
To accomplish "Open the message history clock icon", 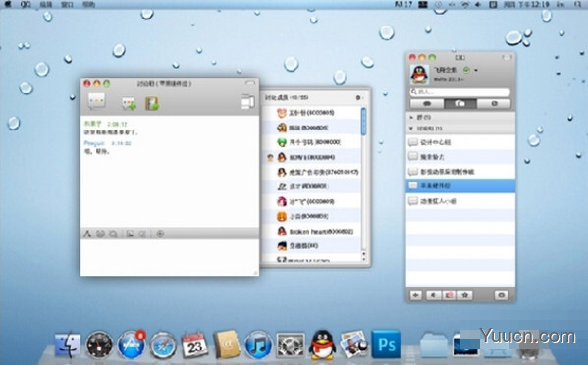I will tap(160, 234).
